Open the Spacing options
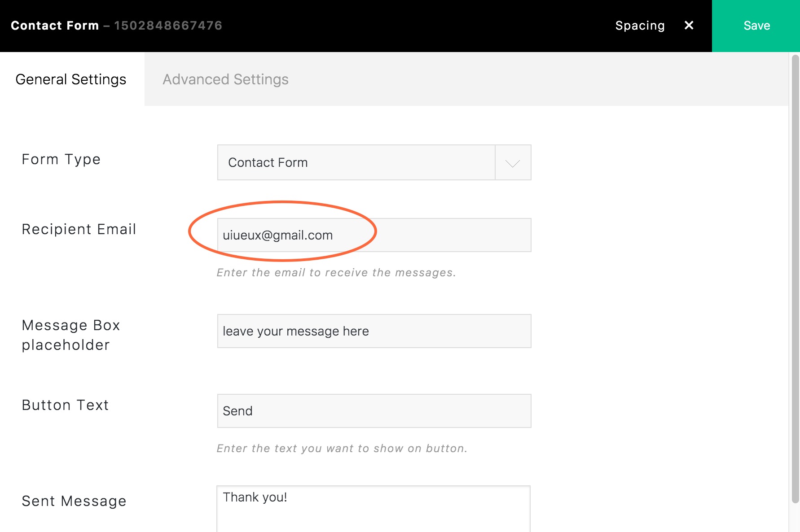The image size is (800, 532). [x=640, y=26]
